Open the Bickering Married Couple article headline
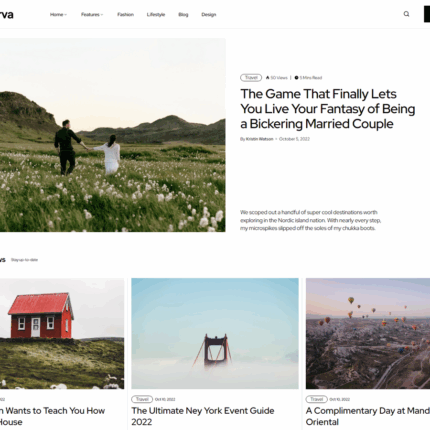430x430 pixels. [x=328, y=109]
